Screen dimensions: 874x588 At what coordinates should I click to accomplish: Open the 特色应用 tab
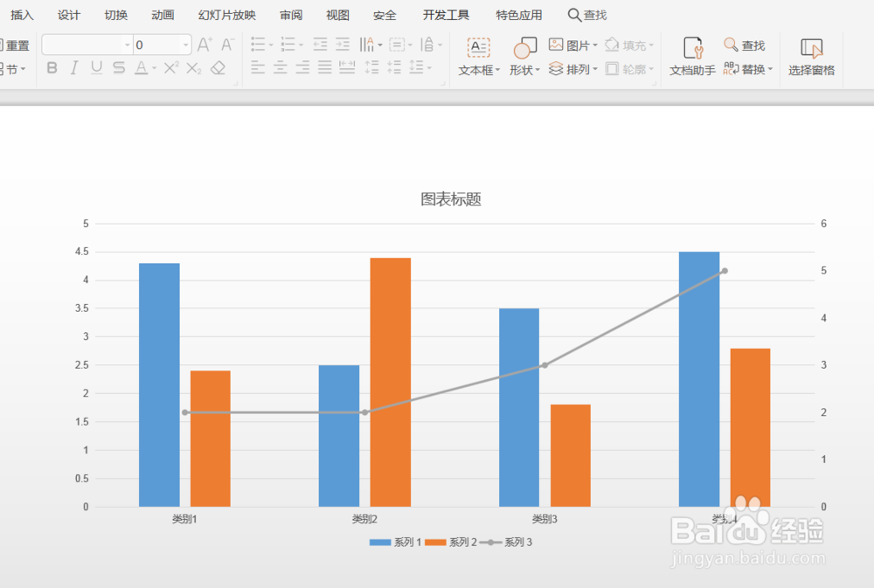point(519,15)
